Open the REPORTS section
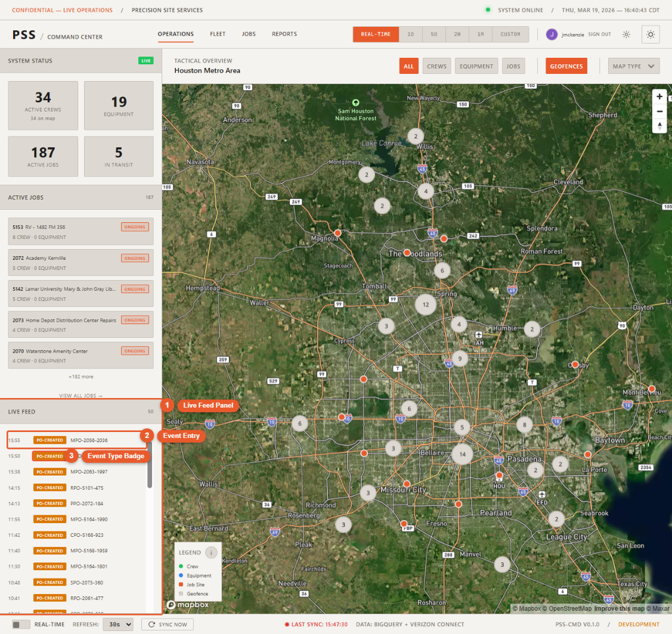 [x=284, y=34]
